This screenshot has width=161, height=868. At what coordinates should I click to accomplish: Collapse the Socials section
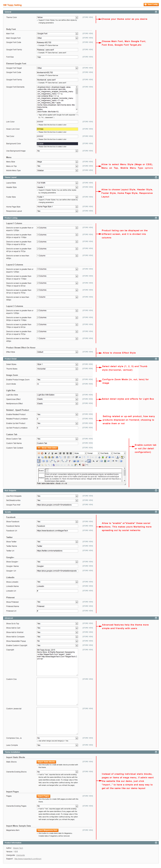click(x=156, y=512)
